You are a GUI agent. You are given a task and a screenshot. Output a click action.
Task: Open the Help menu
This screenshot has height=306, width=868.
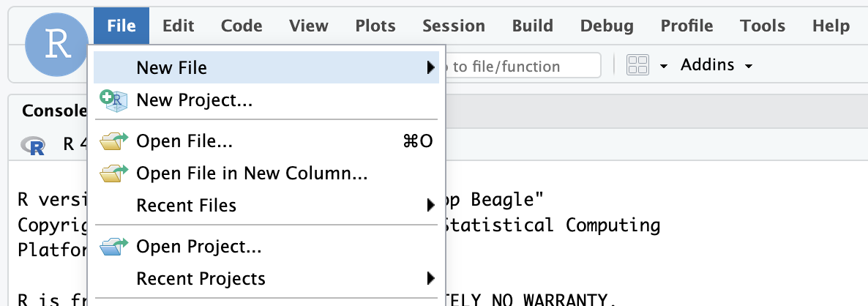[x=831, y=26]
